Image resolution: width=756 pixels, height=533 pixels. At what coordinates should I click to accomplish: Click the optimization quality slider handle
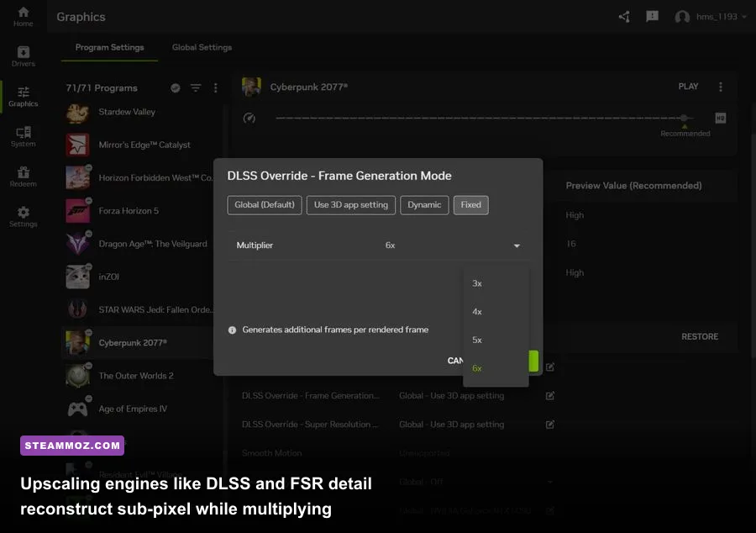(684, 118)
